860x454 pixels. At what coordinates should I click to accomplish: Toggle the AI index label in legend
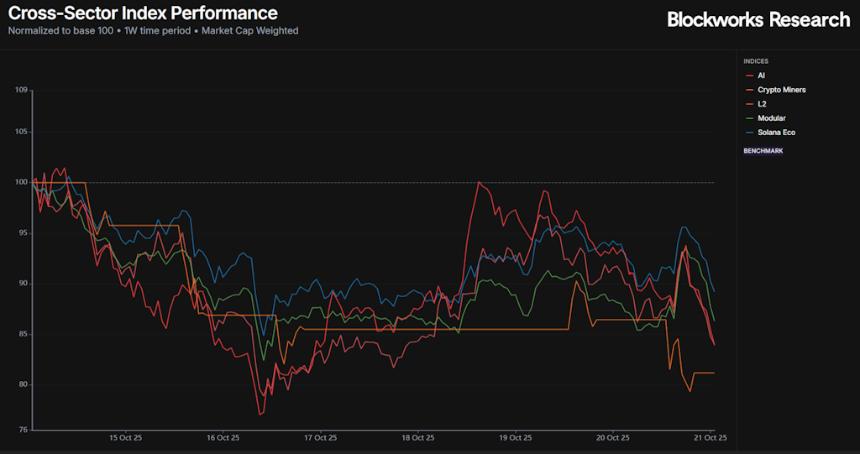pos(761,76)
